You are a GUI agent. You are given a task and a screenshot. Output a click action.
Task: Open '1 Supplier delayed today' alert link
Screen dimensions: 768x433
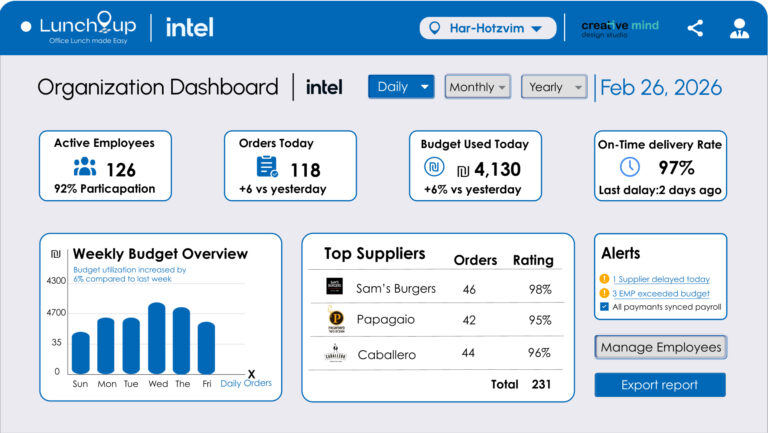[x=661, y=279]
